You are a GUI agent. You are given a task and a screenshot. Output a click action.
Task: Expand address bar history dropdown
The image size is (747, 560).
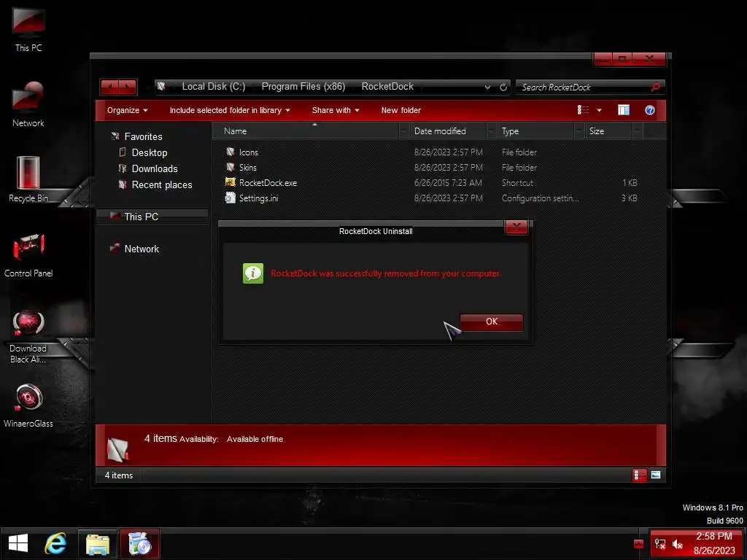pos(487,87)
